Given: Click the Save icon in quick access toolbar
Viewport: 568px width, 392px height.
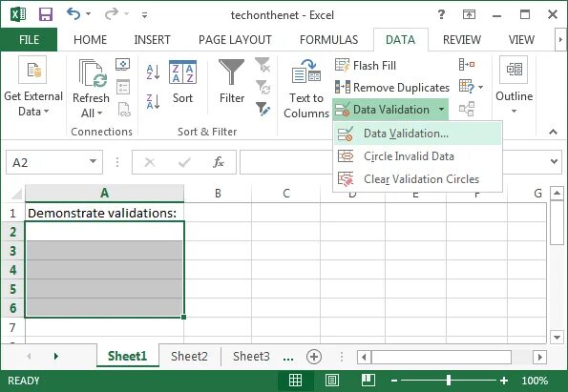Looking at the screenshot, I should 46,15.
